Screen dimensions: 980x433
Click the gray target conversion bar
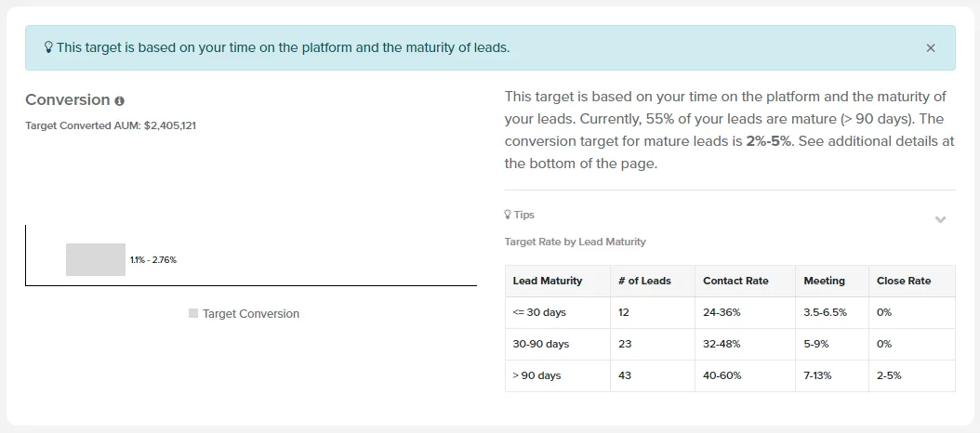[96, 259]
